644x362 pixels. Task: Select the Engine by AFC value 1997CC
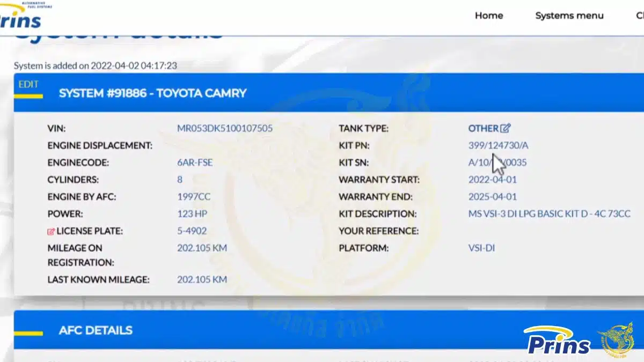pos(194,197)
